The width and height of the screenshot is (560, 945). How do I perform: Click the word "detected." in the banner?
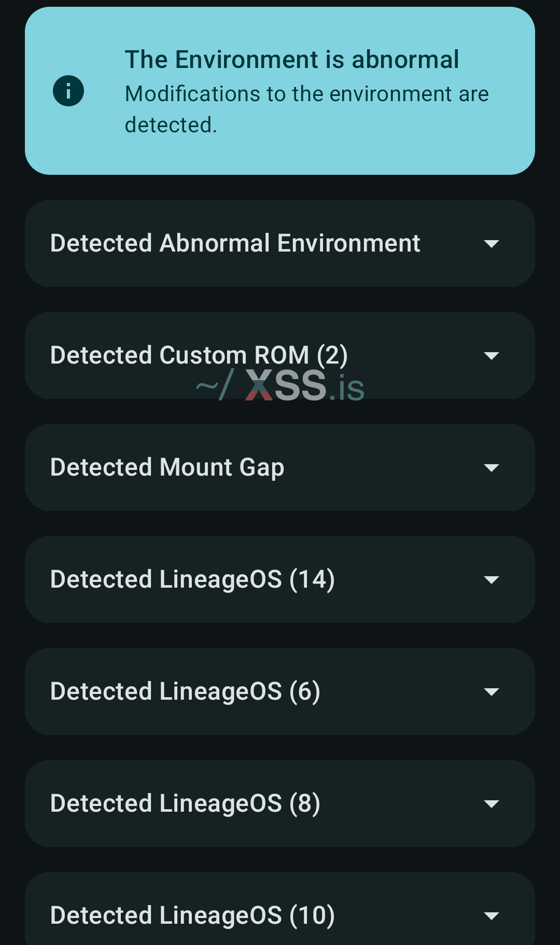tap(171, 125)
